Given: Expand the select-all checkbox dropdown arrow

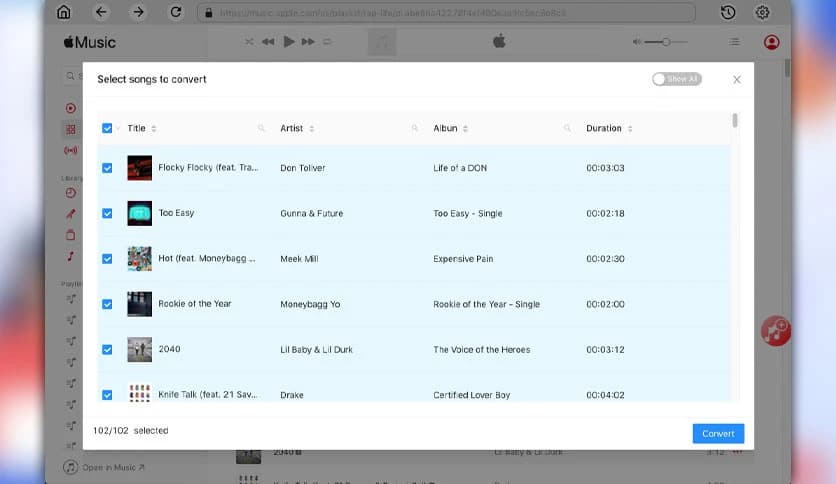Looking at the screenshot, I should click(x=118, y=128).
